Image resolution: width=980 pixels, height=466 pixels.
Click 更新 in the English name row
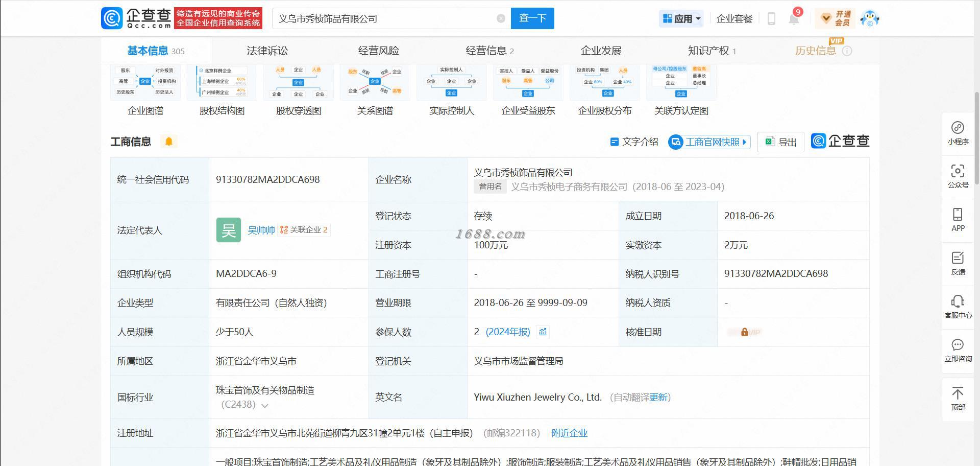pyautogui.click(x=658, y=397)
